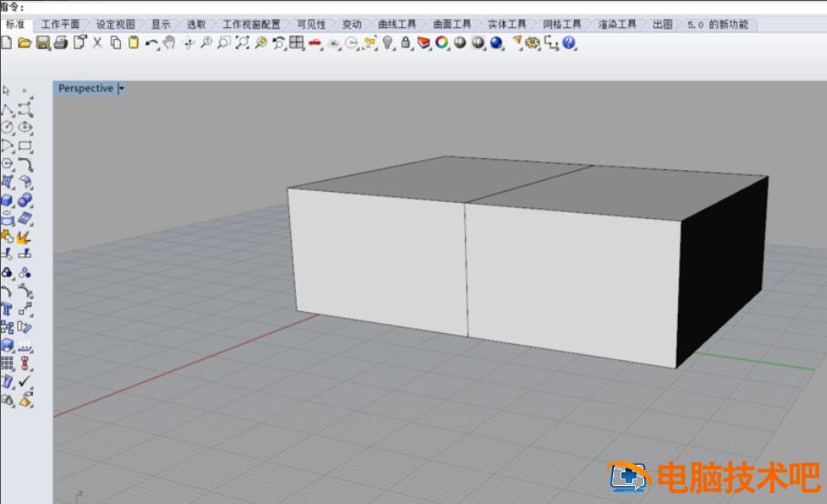
Task: Switch to the 标准 tab
Action: coord(15,25)
